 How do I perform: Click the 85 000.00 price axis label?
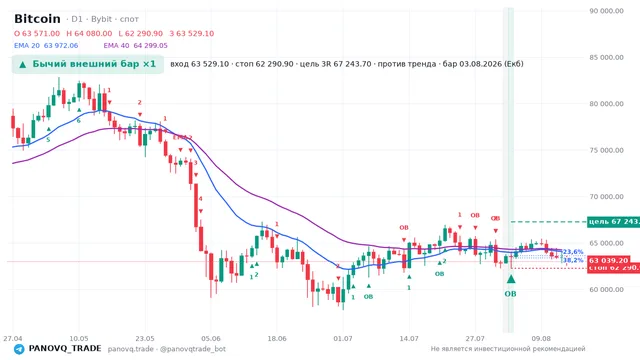tap(607, 58)
